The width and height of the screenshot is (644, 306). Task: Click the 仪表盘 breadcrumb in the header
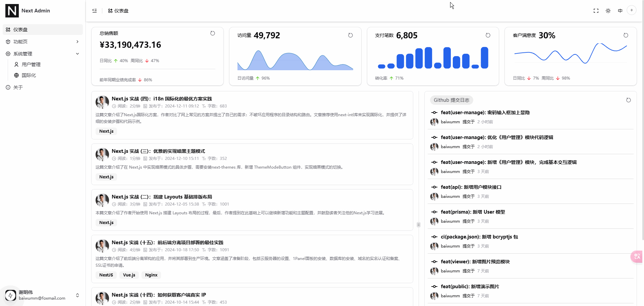coord(118,11)
